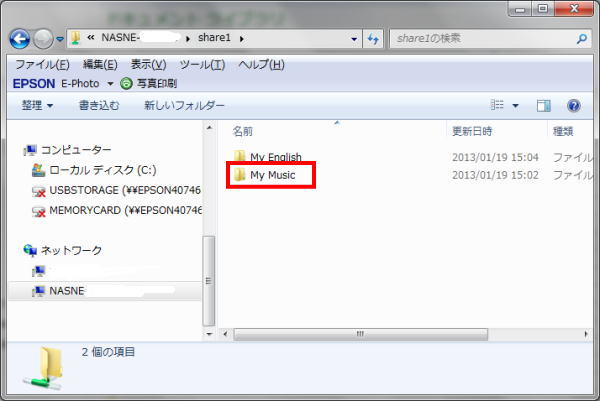The image size is (600, 401).
Task: Select the share1 breadcrumb segment
Action: (x=214, y=37)
